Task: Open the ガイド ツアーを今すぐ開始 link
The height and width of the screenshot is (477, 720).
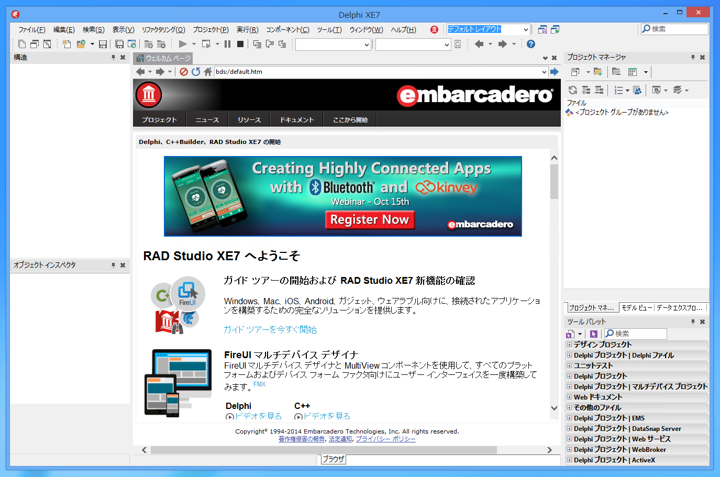Action: coord(270,330)
